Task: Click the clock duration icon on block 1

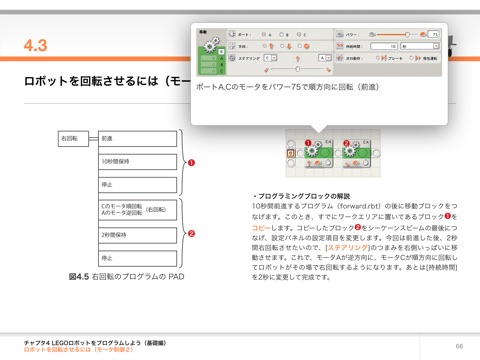Action: point(328,163)
